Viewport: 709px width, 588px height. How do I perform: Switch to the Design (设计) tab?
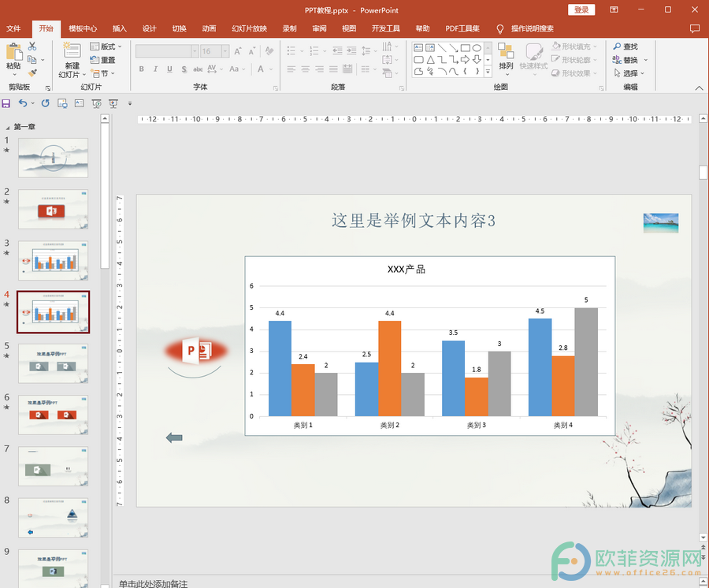149,28
